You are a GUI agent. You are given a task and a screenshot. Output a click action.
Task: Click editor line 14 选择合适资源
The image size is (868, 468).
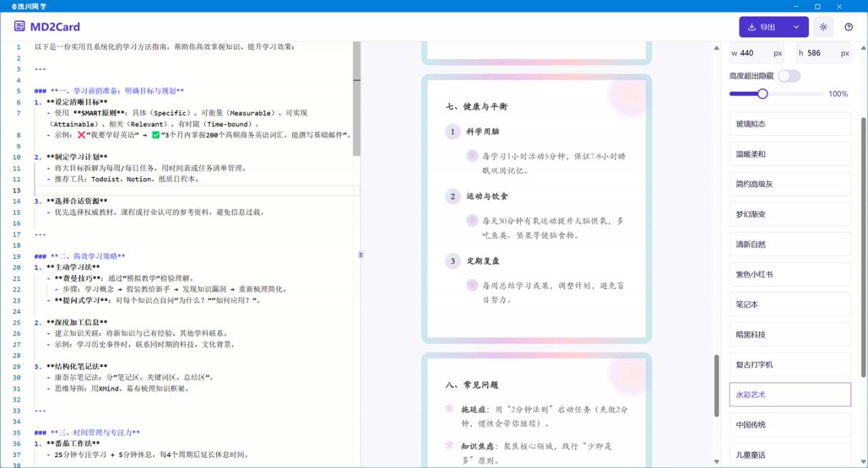pyautogui.click(x=71, y=201)
